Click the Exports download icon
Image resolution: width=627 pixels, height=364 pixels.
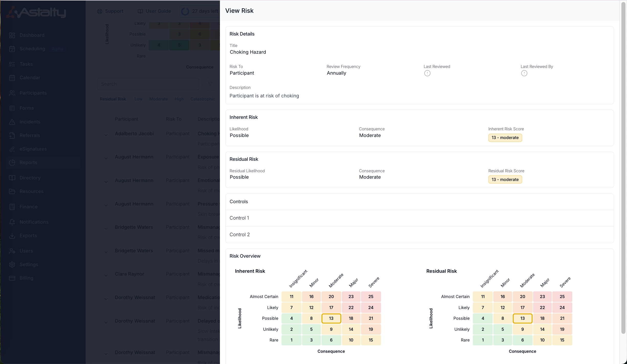click(x=12, y=236)
